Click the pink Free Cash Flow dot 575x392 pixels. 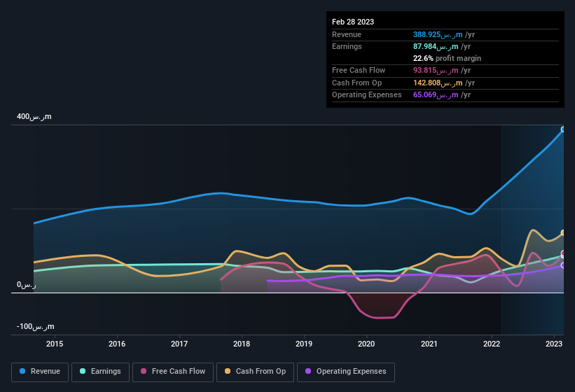pos(144,371)
